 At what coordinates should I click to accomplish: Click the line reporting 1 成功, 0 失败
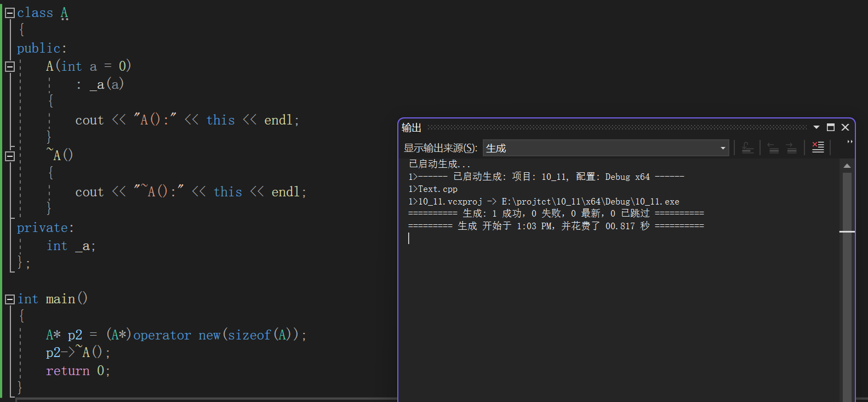(x=556, y=213)
